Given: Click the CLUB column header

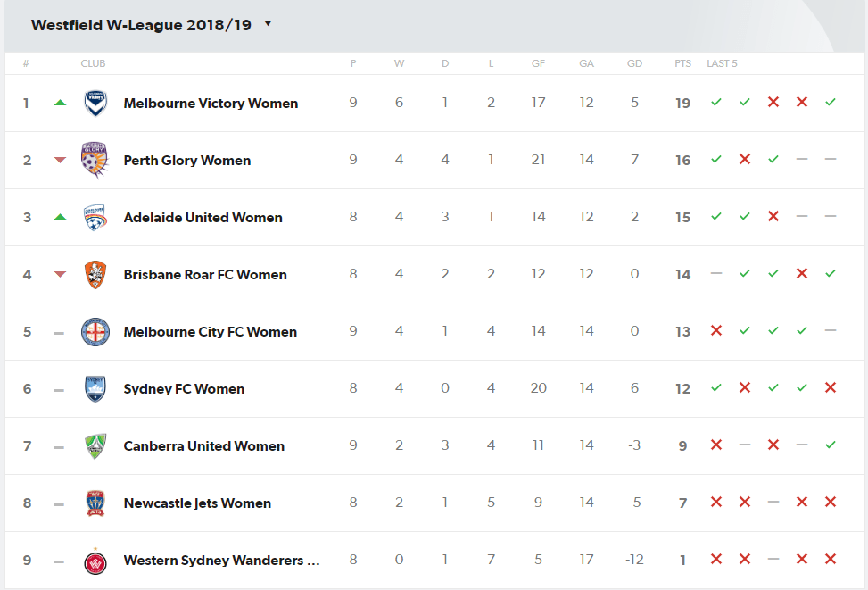Looking at the screenshot, I should (x=93, y=63).
